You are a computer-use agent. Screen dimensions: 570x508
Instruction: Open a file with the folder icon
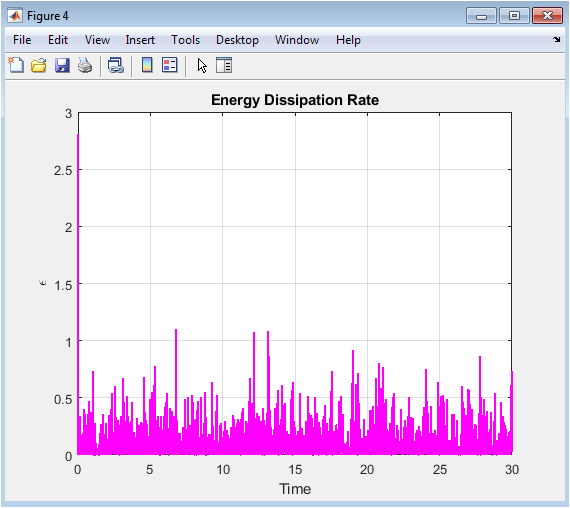pos(39,66)
